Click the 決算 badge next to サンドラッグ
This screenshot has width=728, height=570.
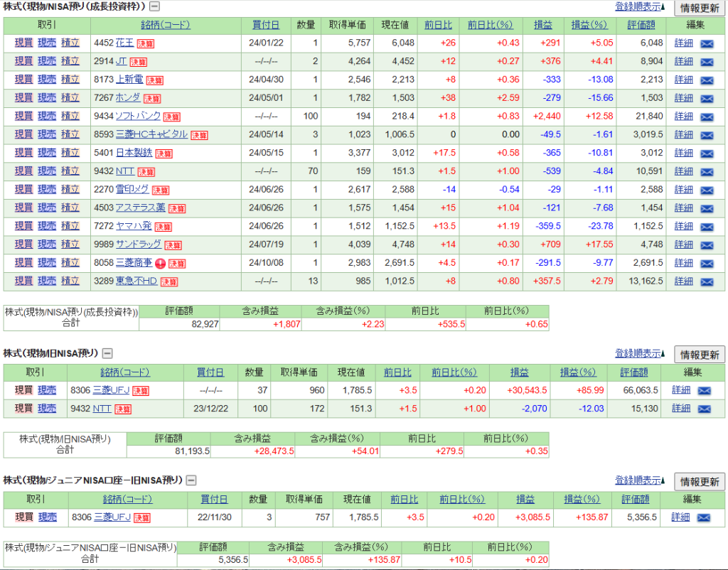[x=173, y=244]
